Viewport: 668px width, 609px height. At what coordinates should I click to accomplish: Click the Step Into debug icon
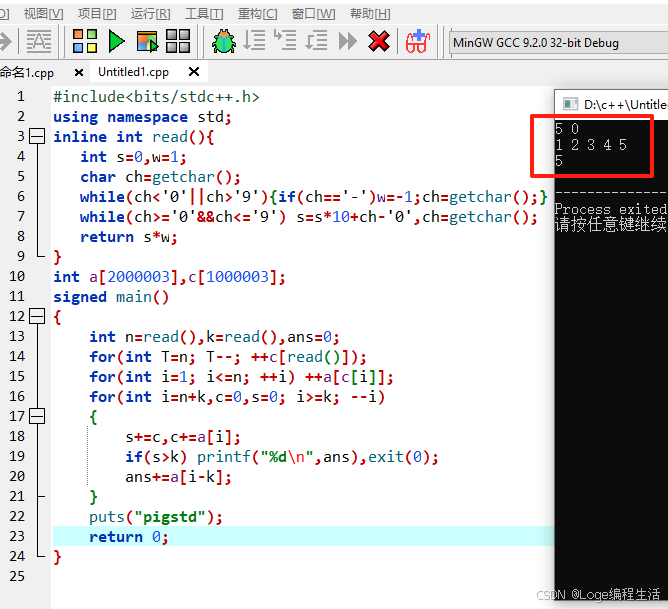tap(285, 40)
